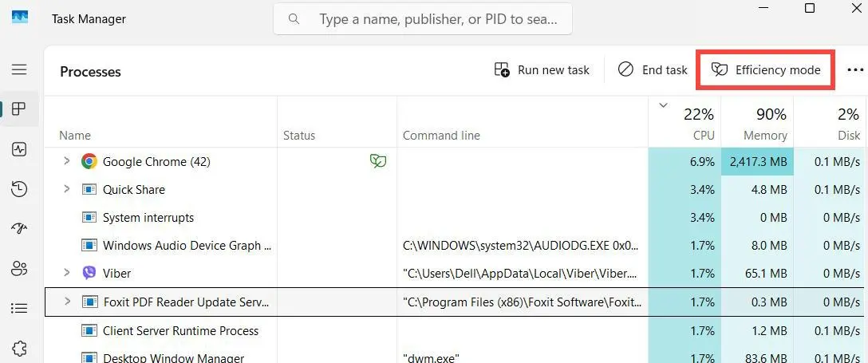This screenshot has width=868, height=363.
Task: Open the Performance page in sidebar
Action: 19,149
